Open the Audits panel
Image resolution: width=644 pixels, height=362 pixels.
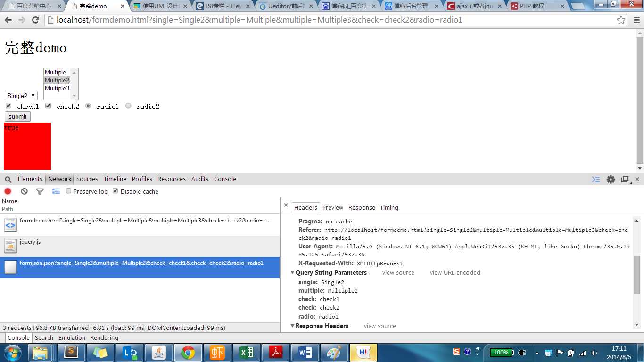tap(200, 179)
